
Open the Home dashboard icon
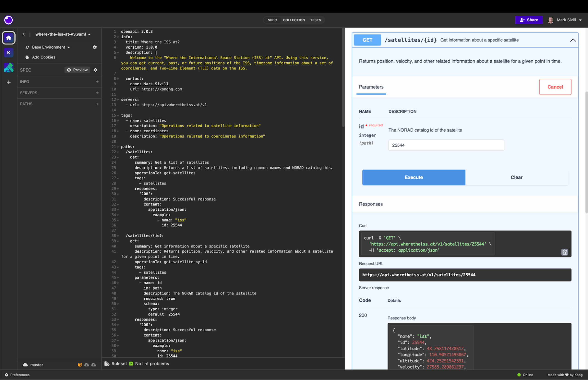[x=9, y=38]
